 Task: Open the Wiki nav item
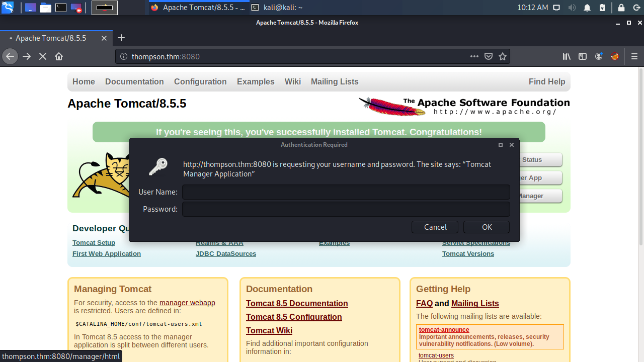(293, 81)
